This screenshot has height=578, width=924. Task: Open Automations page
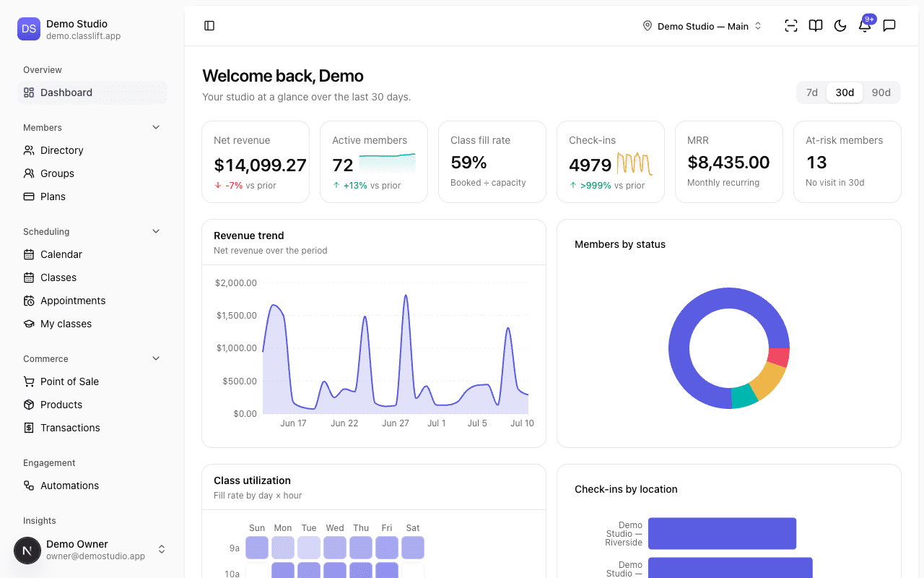point(92,486)
